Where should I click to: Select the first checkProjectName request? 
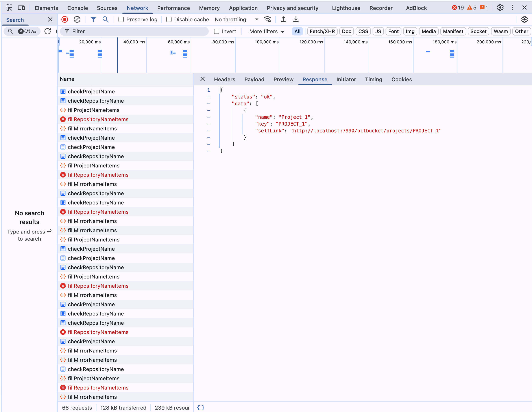pos(126,91)
